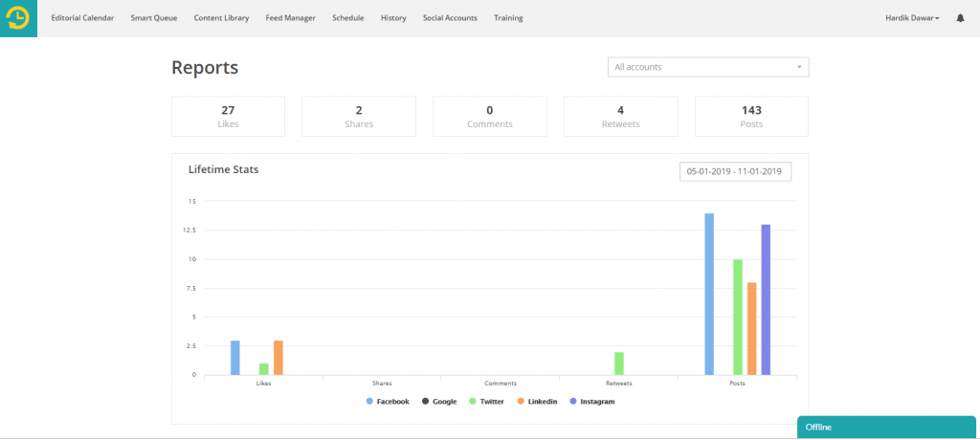
Task: Click the Comments axis label
Action: point(501,384)
